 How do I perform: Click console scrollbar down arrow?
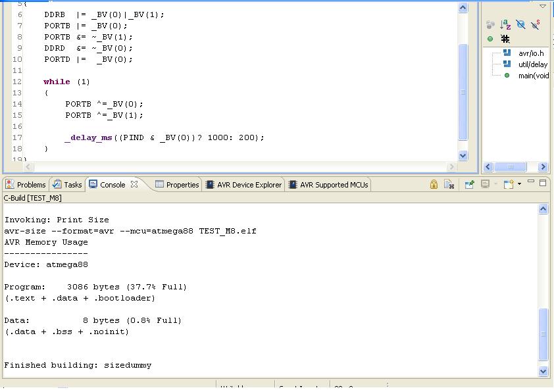click(x=543, y=371)
